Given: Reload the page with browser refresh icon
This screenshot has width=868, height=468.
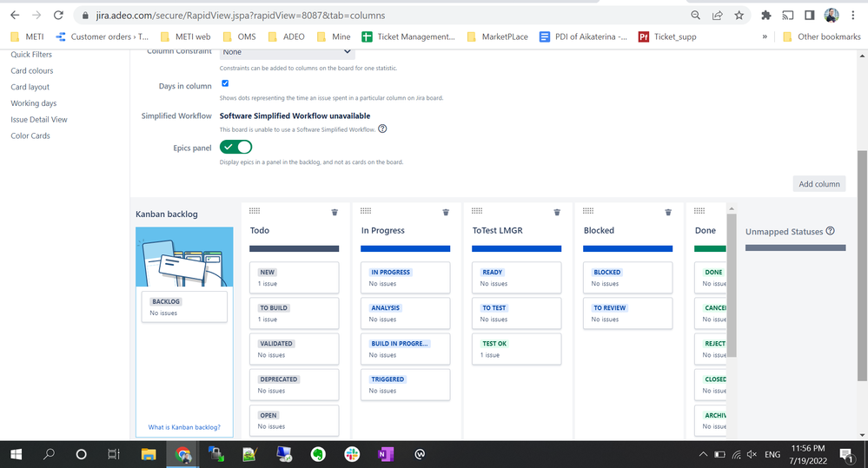Looking at the screenshot, I should (x=58, y=16).
